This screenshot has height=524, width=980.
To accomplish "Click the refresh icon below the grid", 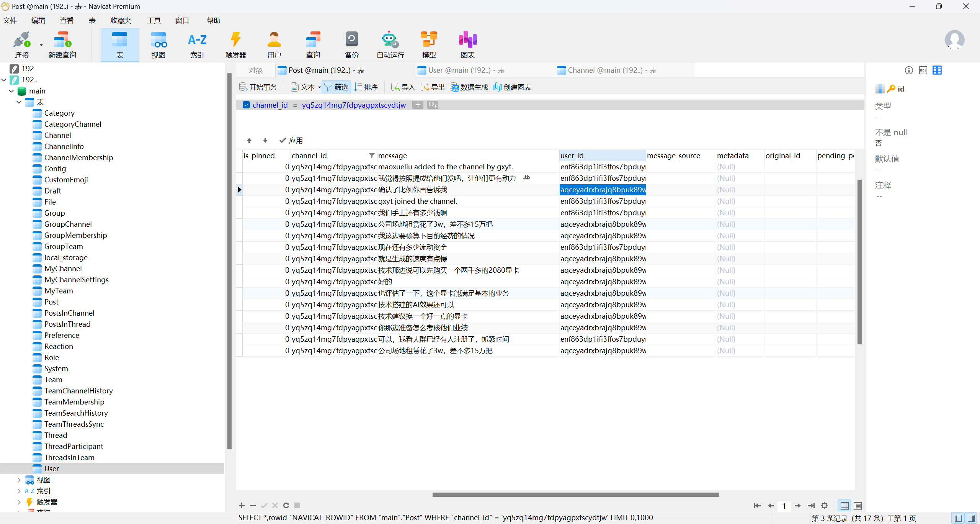I will [x=286, y=505].
